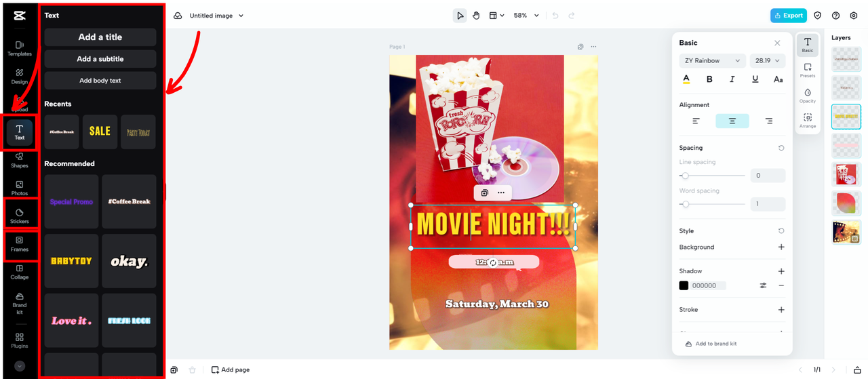
Task: Click Add a title
Action: click(100, 37)
